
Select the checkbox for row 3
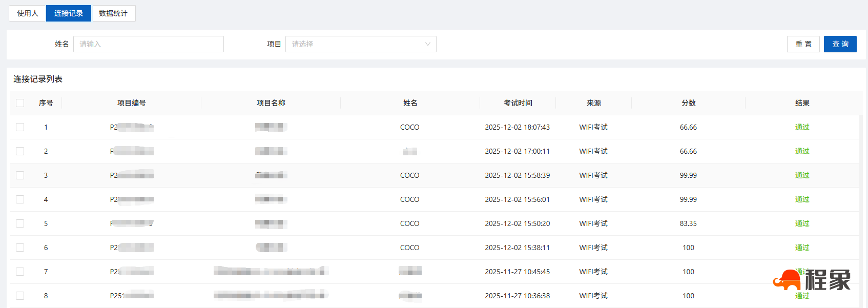click(20, 175)
